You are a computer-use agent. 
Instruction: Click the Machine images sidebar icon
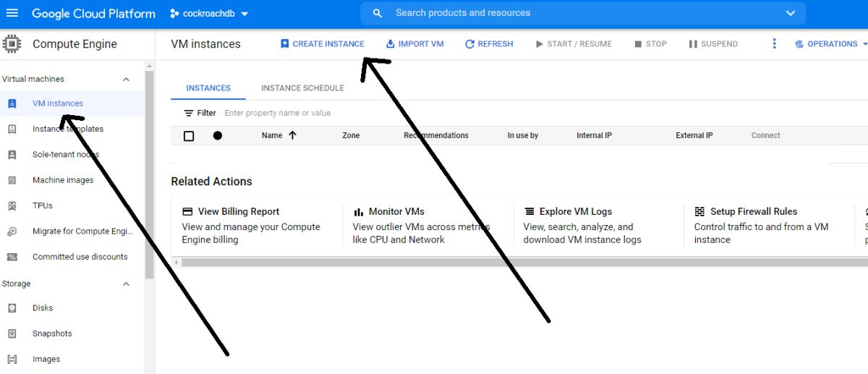point(12,180)
